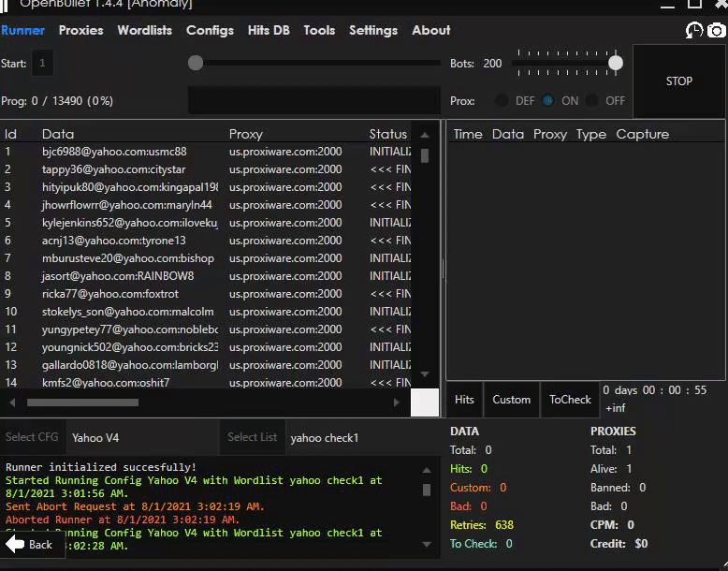Click the camera screenshot icon

[x=717, y=31]
